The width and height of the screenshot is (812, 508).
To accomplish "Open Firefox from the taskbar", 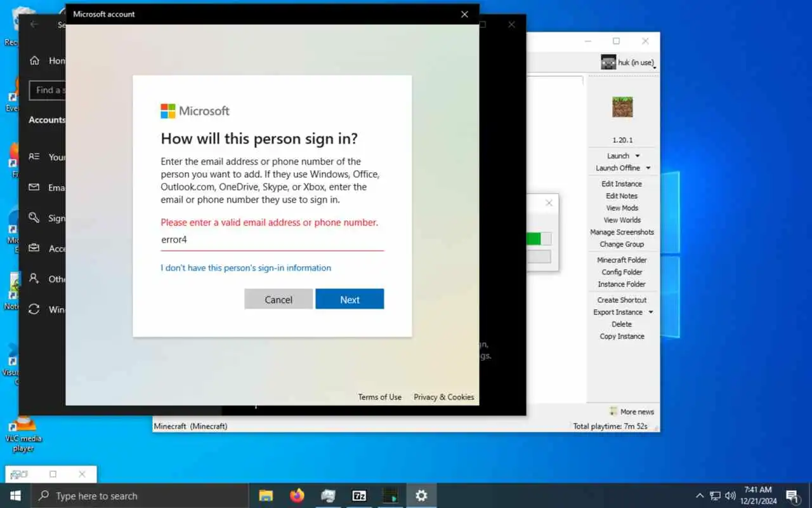I will point(297,496).
